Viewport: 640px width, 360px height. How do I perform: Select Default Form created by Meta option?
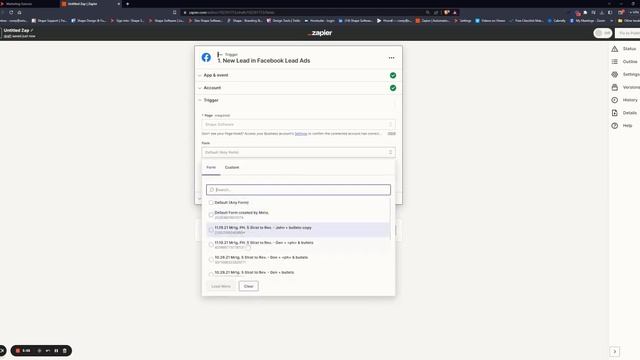tap(298, 215)
